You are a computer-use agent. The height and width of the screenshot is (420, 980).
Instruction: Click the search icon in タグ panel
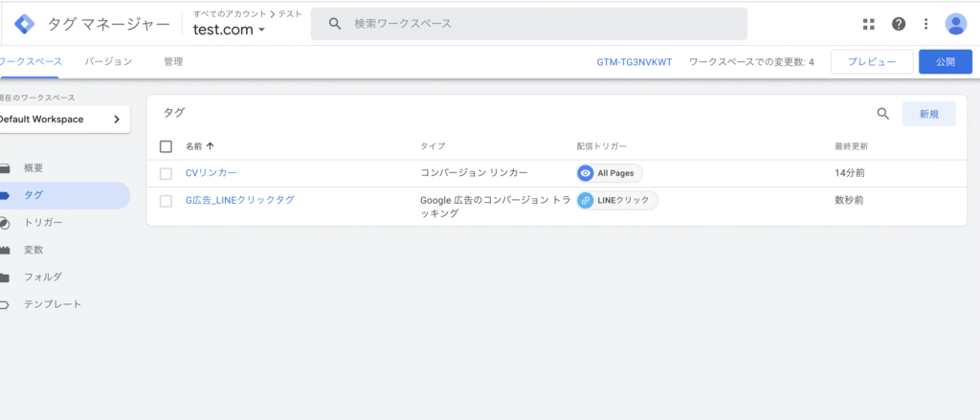coord(883,114)
